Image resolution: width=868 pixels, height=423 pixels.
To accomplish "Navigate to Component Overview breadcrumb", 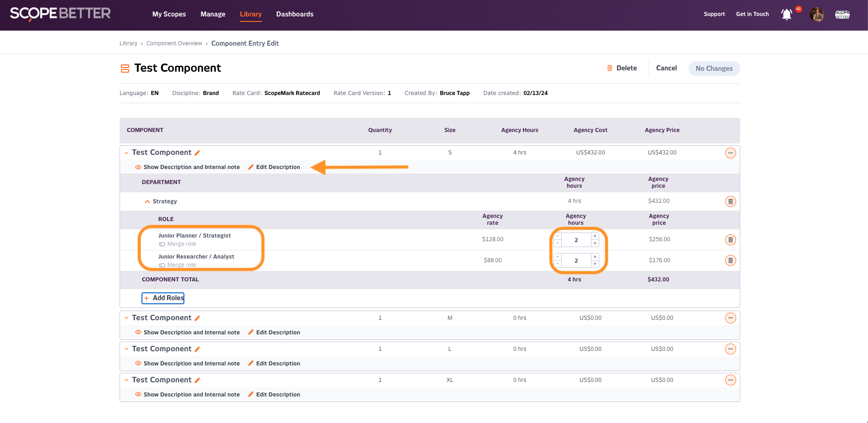I will pos(174,43).
